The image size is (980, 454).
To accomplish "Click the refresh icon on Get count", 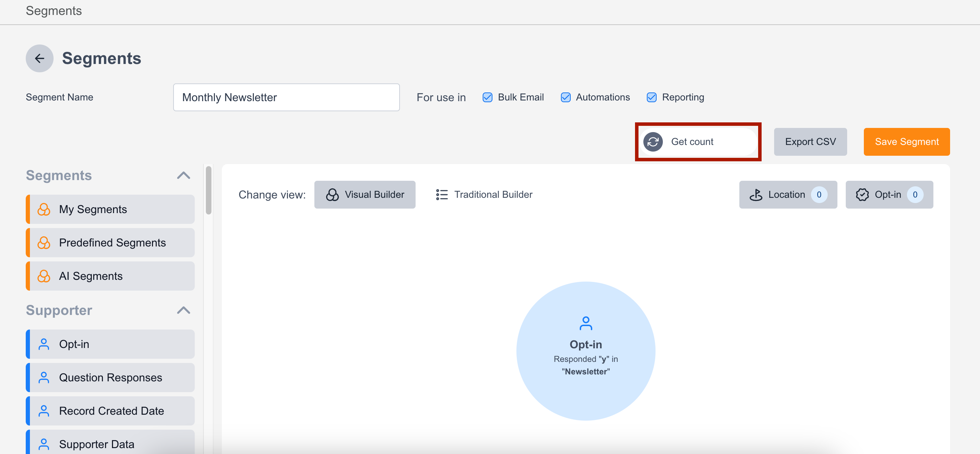I will pyautogui.click(x=653, y=142).
